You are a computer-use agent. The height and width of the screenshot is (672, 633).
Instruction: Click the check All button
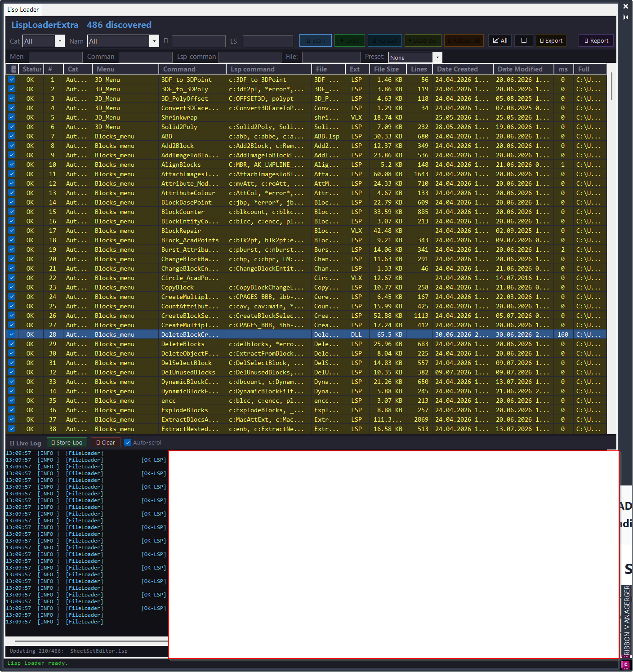pyautogui.click(x=500, y=40)
